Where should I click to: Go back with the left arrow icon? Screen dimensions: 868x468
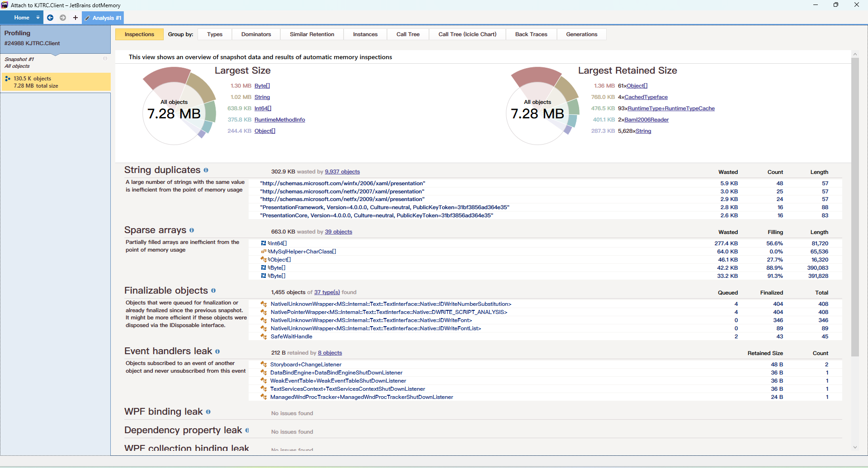[x=50, y=18]
